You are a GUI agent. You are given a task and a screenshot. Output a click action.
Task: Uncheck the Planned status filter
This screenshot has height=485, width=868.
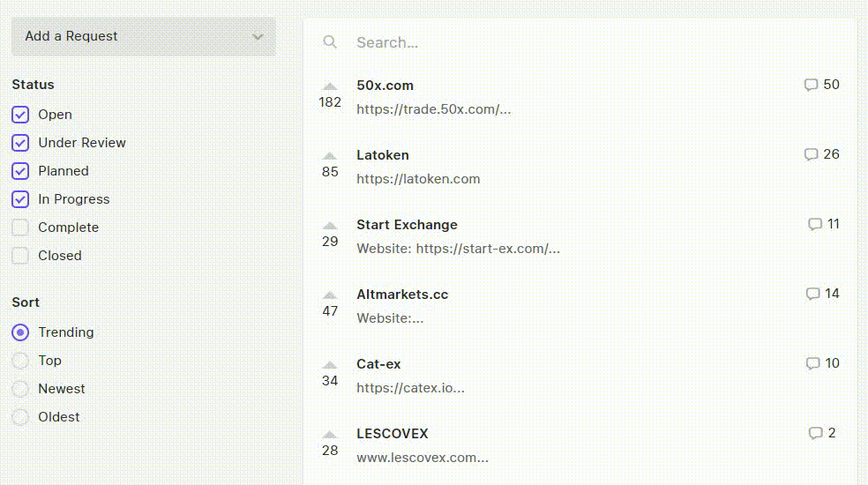tap(20, 171)
